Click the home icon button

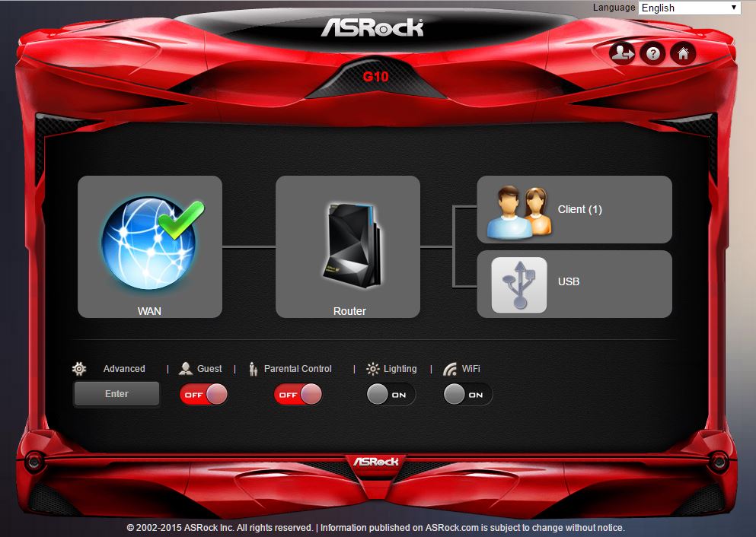pos(683,53)
